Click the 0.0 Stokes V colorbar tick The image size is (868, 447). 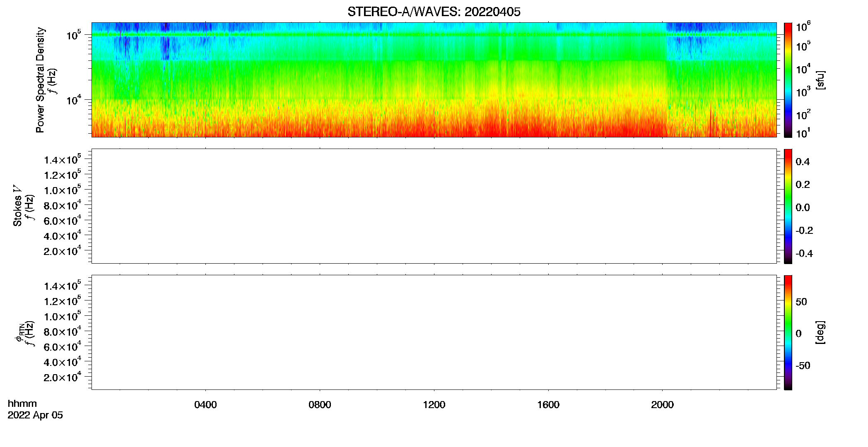(x=803, y=207)
